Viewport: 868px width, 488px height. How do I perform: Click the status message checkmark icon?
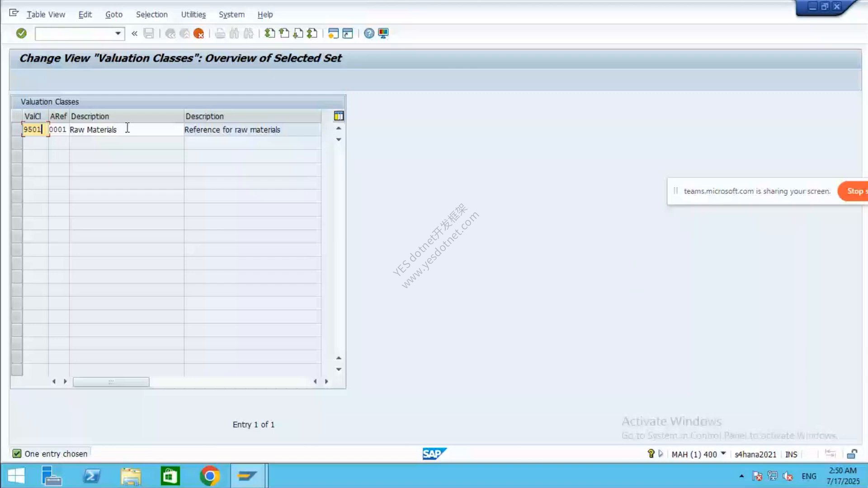coord(17,454)
